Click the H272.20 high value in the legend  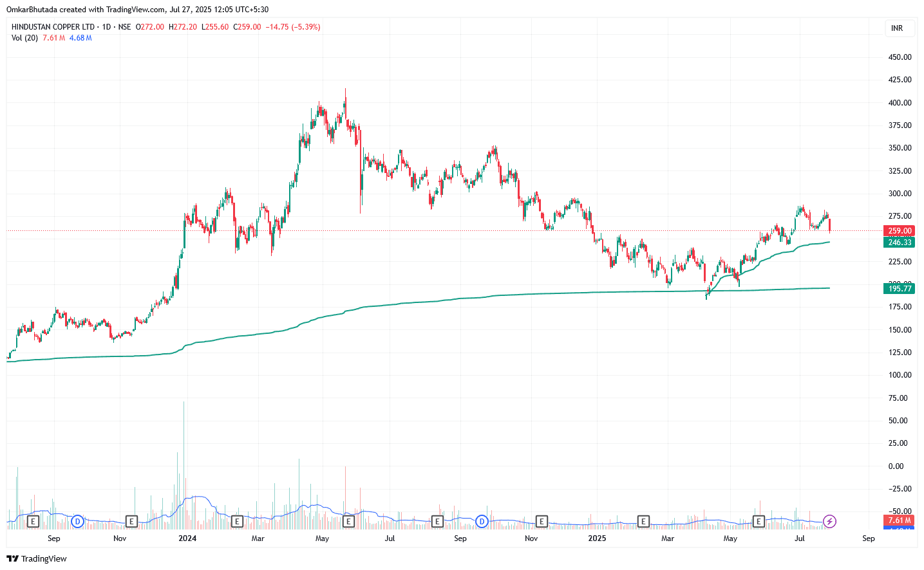click(183, 27)
